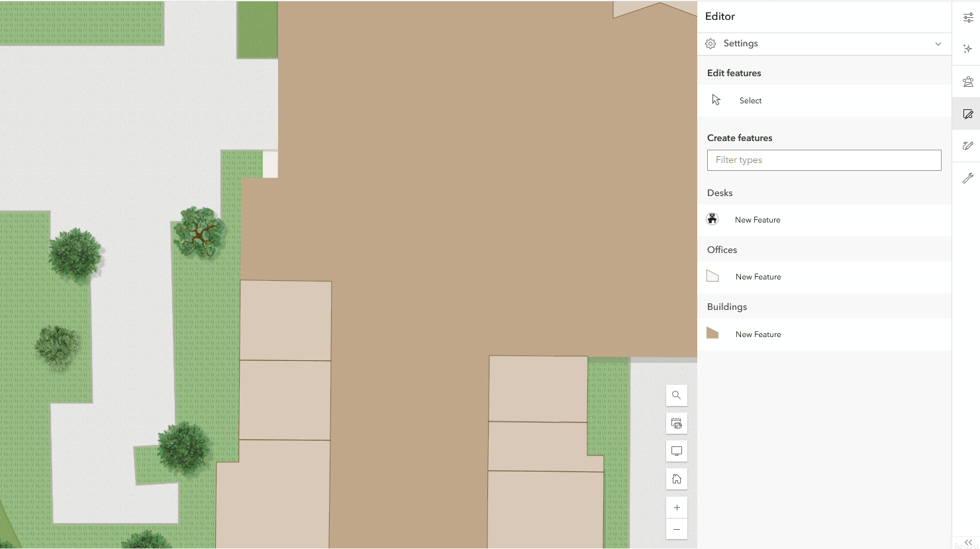The image size is (980, 549).
Task: Create a New Feature in Offices
Action: (758, 277)
